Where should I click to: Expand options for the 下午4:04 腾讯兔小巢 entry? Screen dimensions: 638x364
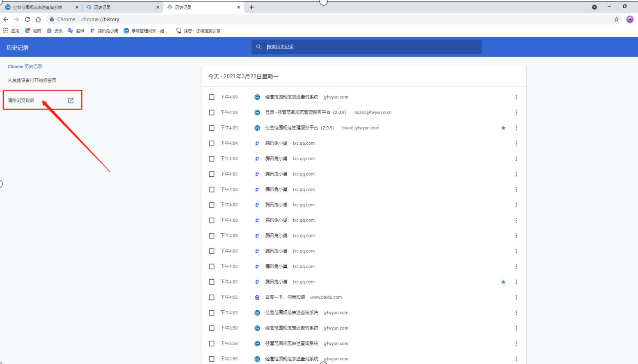(x=516, y=143)
